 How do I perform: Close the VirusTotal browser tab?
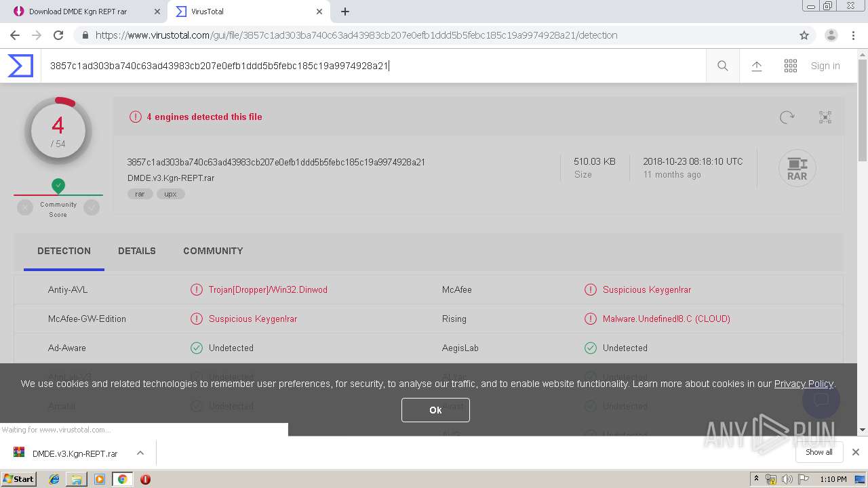coord(319,12)
